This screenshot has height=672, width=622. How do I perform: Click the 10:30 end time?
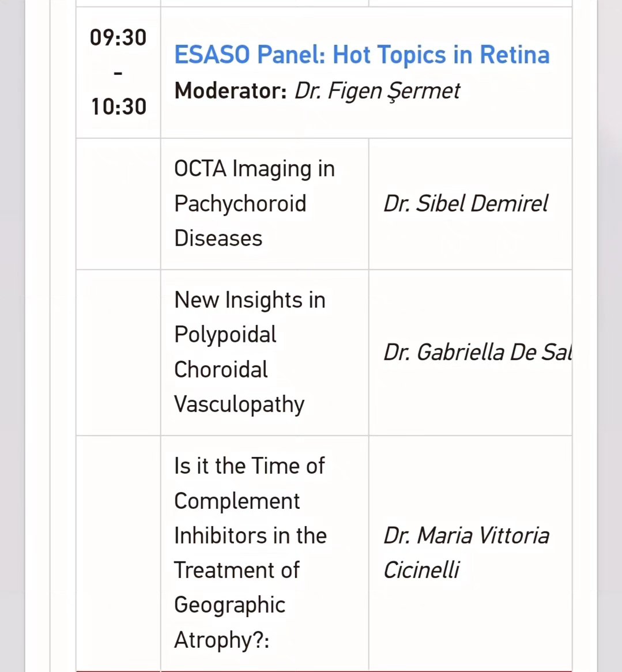(119, 107)
